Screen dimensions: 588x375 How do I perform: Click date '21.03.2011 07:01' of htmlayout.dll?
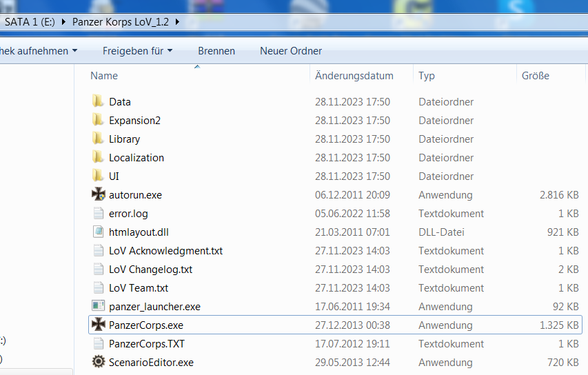(352, 232)
